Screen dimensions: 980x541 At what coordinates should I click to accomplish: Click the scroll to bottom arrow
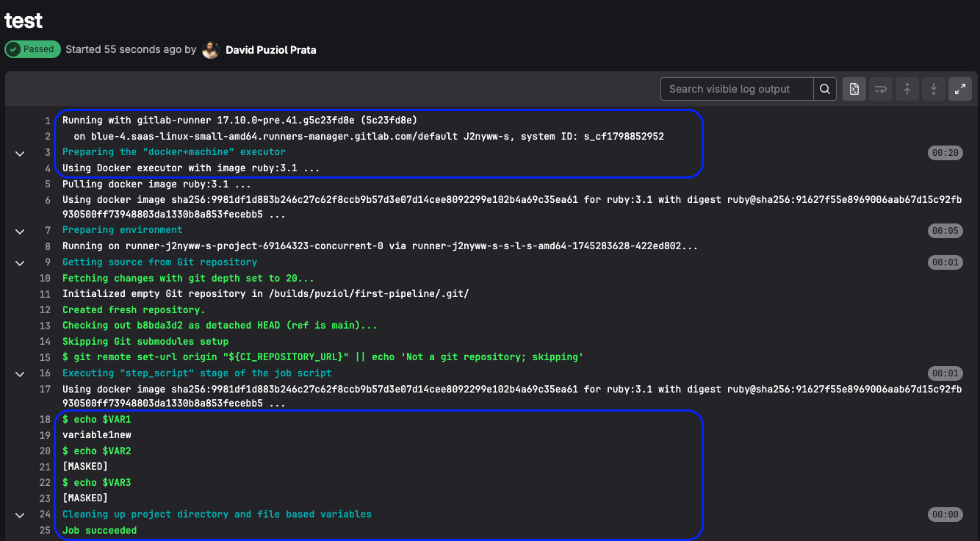tap(934, 89)
